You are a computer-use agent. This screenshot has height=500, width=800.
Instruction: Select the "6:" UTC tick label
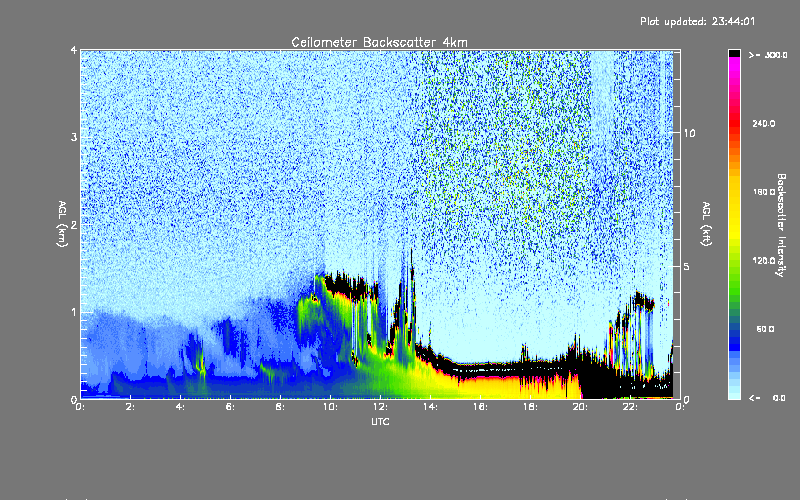[x=230, y=407]
